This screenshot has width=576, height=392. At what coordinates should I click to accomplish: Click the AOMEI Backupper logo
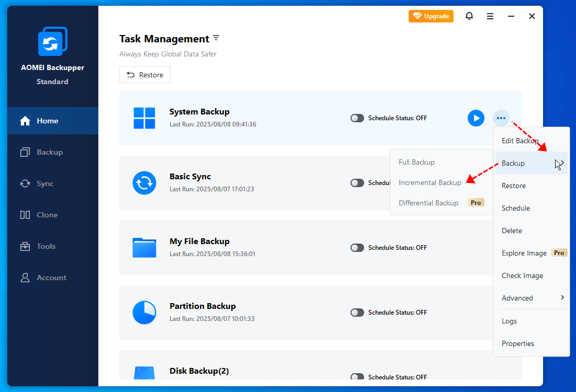52,41
